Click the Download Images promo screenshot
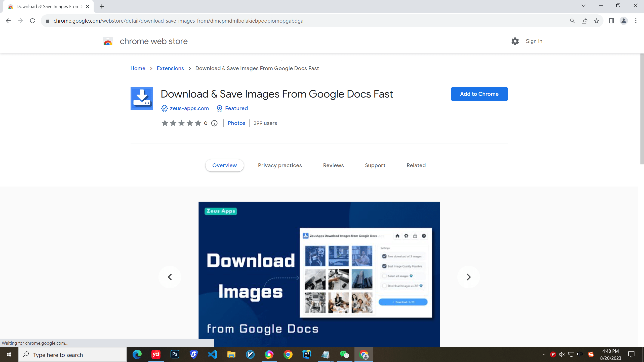This screenshot has height=362, width=644. [319, 274]
